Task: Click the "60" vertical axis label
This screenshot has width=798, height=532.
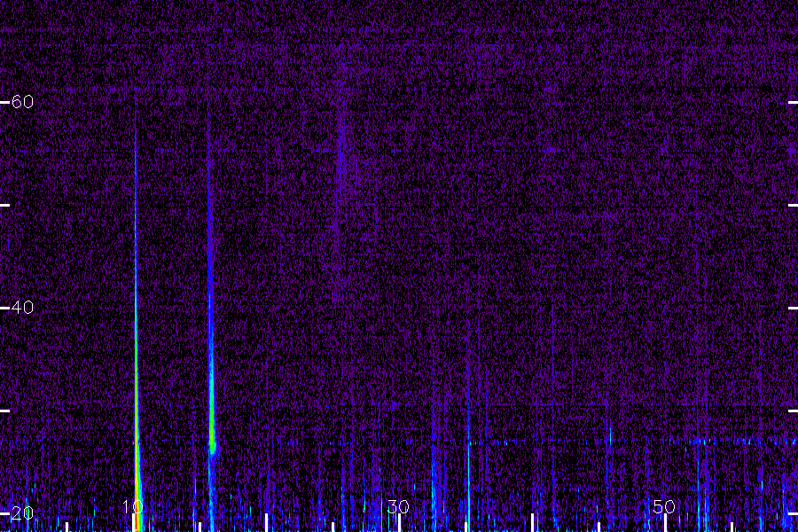Action: pos(22,102)
